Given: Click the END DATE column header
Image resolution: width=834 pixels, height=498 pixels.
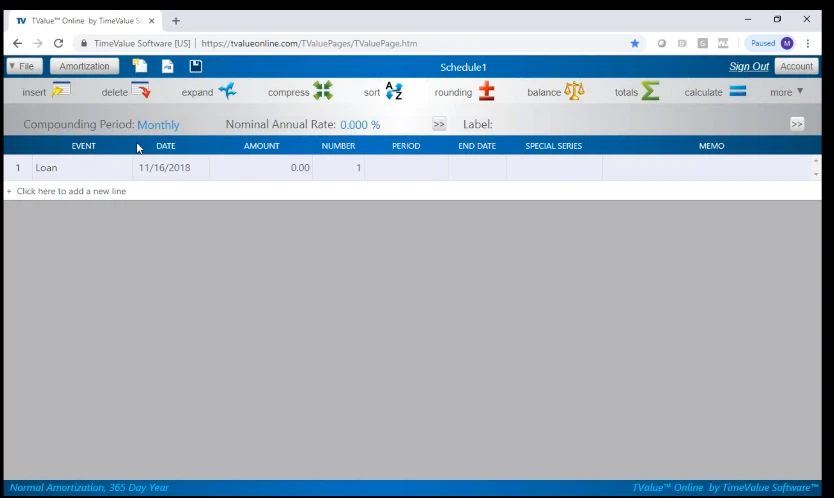Looking at the screenshot, I should tap(477, 146).
